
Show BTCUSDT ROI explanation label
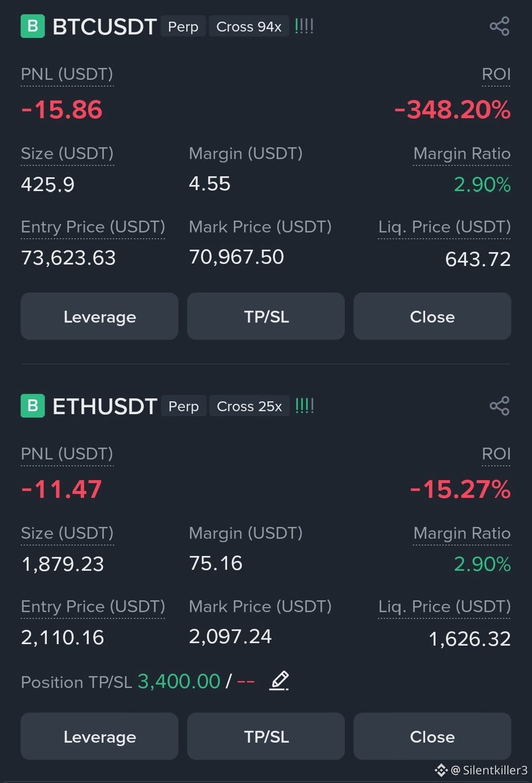496,74
